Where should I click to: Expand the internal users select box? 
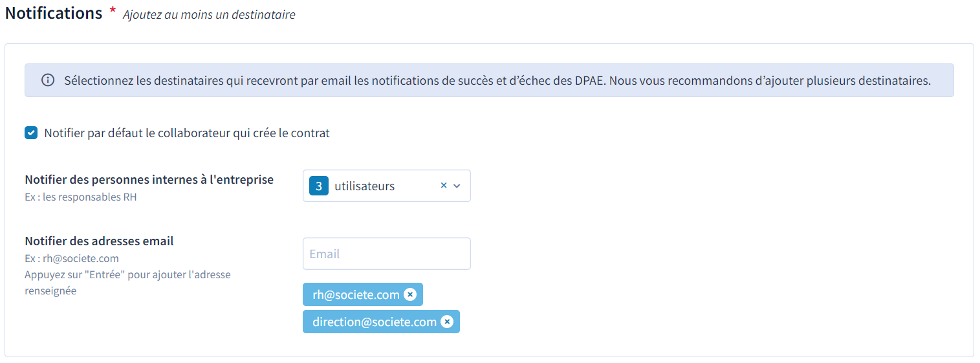[x=386, y=186]
